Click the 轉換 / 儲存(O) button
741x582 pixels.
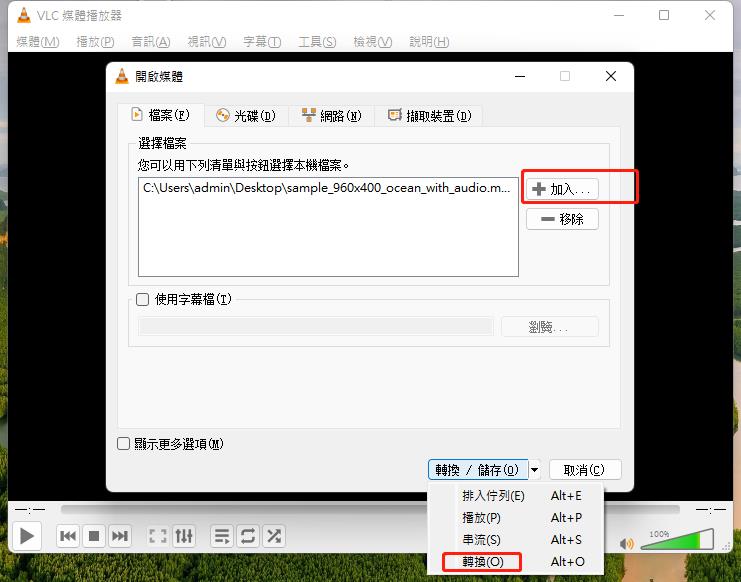pos(478,470)
